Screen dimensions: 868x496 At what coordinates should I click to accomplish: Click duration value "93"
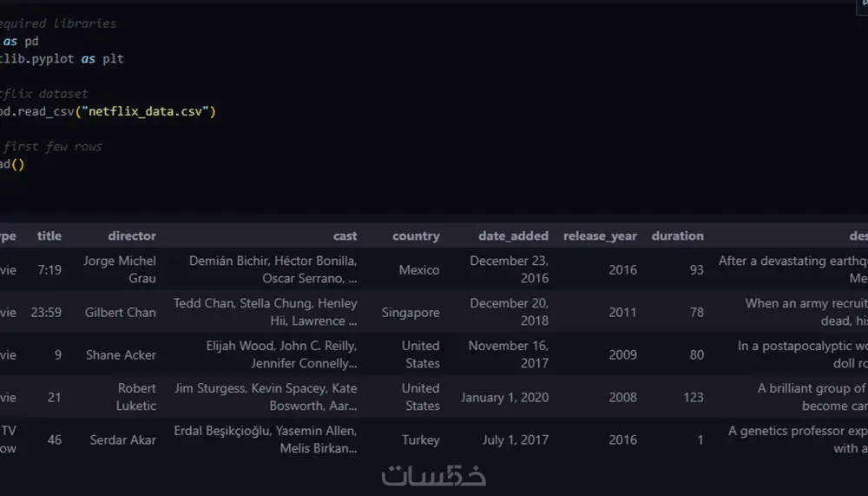(696, 270)
